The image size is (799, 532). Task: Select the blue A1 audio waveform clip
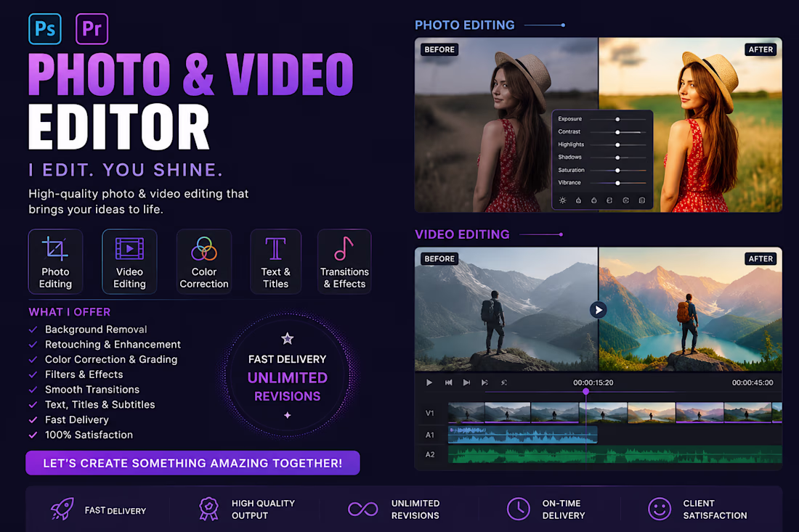(x=523, y=435)
